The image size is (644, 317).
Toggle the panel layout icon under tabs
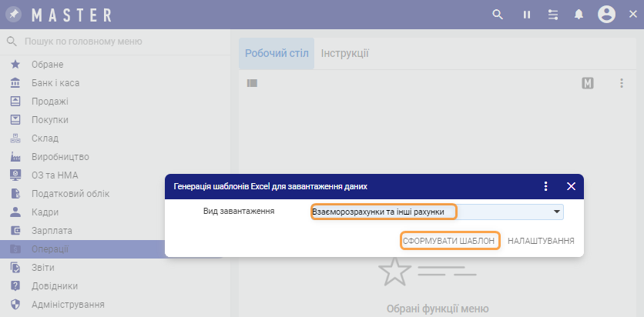252,83
